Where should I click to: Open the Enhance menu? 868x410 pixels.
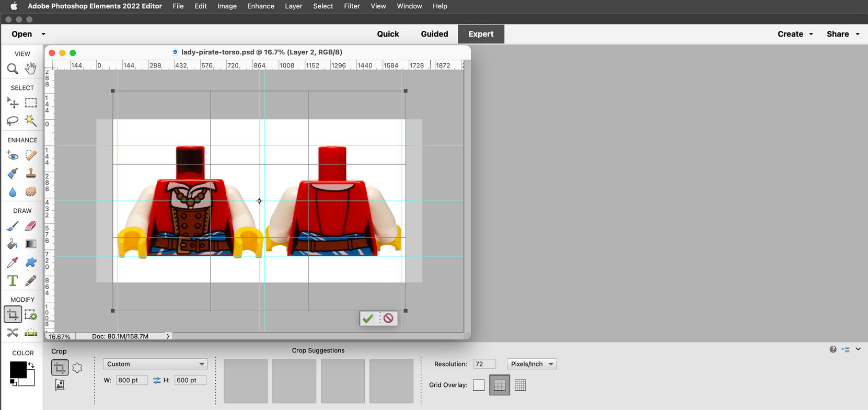[261, 6]
